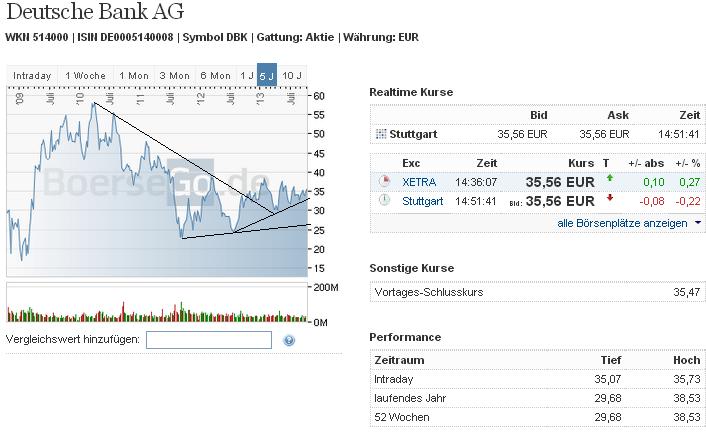
Task: Click the green up arrow for XETRA
Action: tap(608, 180)
